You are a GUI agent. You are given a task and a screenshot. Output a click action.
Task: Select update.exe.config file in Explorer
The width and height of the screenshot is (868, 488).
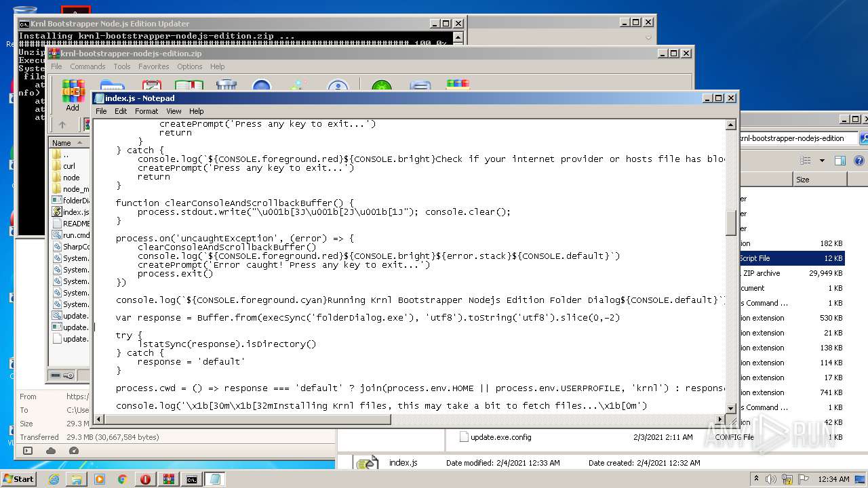[x=500, y=437]
